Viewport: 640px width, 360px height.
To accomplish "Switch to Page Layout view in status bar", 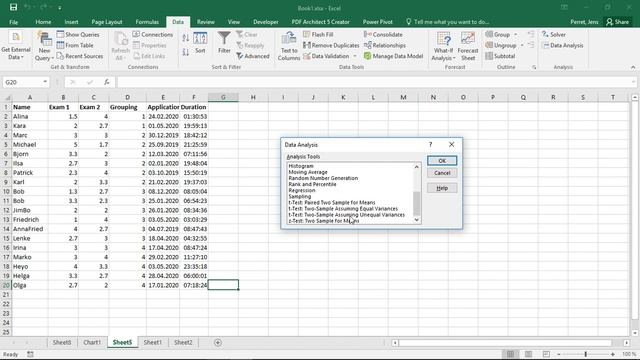I will coord(529,354).
